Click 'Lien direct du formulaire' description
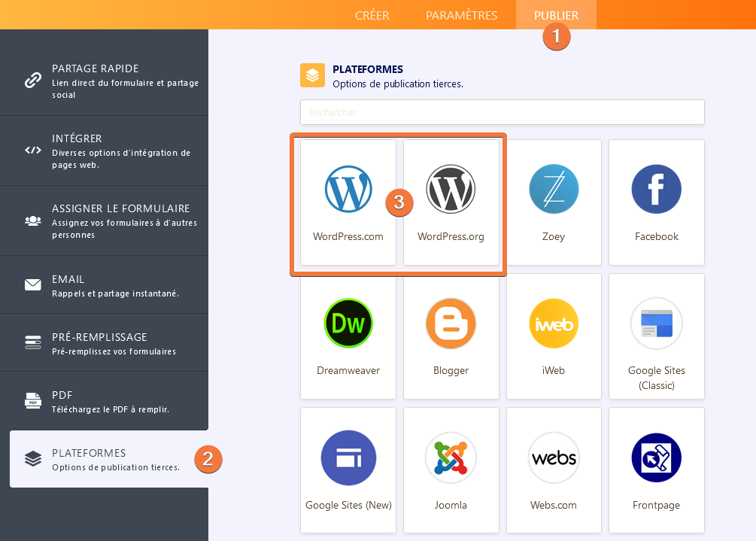Image resolution: width=756 pixels, height=541 pixels. [125, 89]
